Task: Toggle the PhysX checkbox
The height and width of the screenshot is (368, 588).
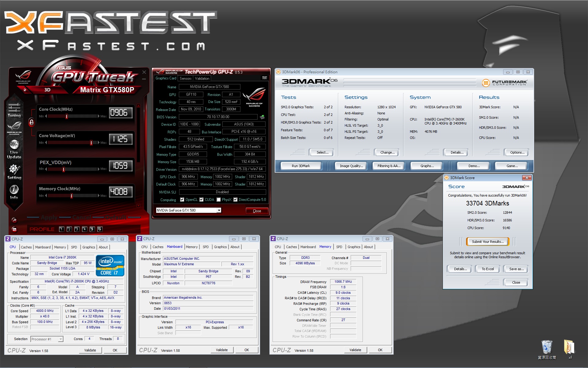Action: [218, 200]
